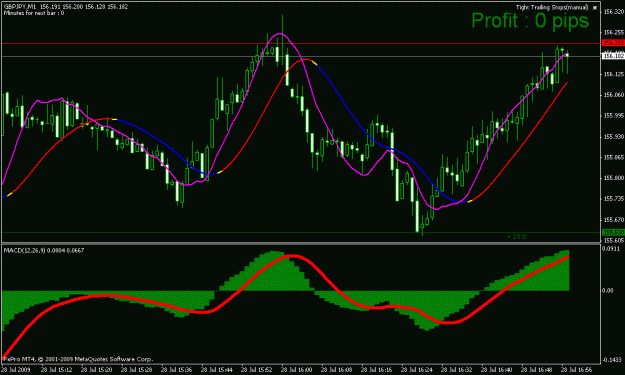Image resolution: width=625 pixels, height=375 pixels.
Task: Click the 156.255 price scale label
Action: point(613,32)
